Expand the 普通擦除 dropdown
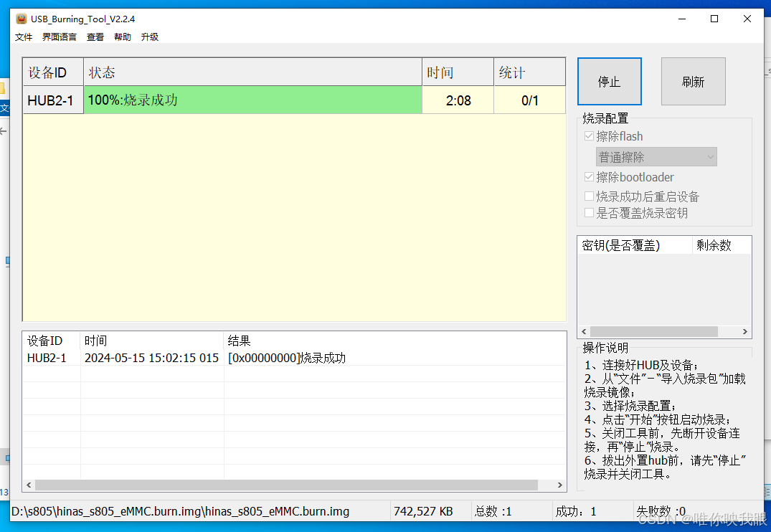Image resolution: width=771 pixels, height=532 pixels. tap(656, 157)
